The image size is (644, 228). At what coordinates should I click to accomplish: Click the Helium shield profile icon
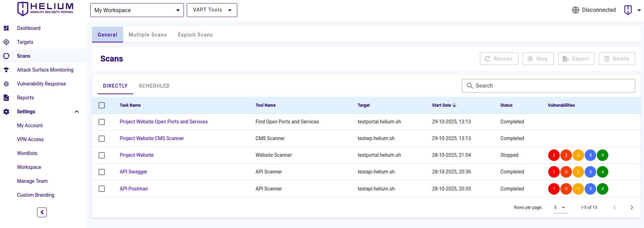tap(628, 10)
